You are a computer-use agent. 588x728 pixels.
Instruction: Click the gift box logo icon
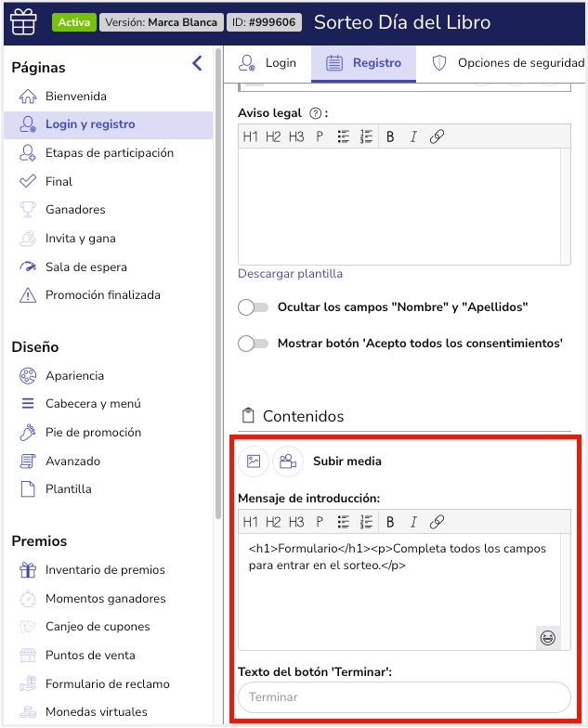pos(23,21)
